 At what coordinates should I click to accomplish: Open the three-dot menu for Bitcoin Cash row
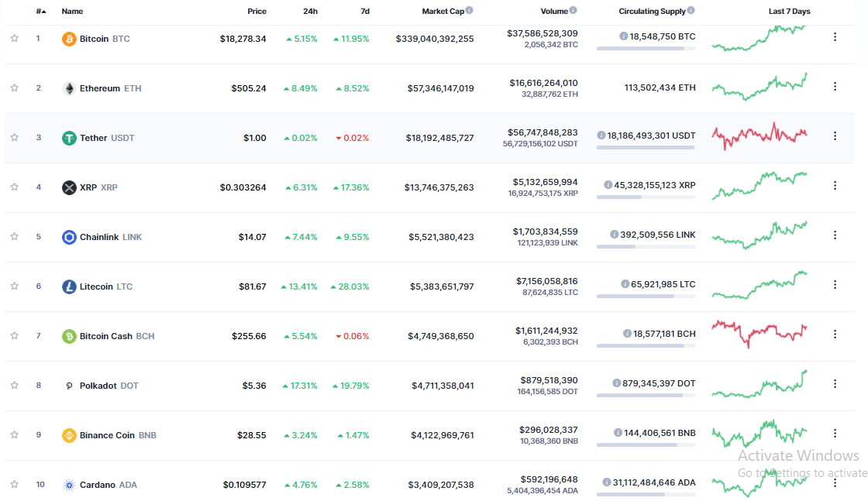(835, 334)
